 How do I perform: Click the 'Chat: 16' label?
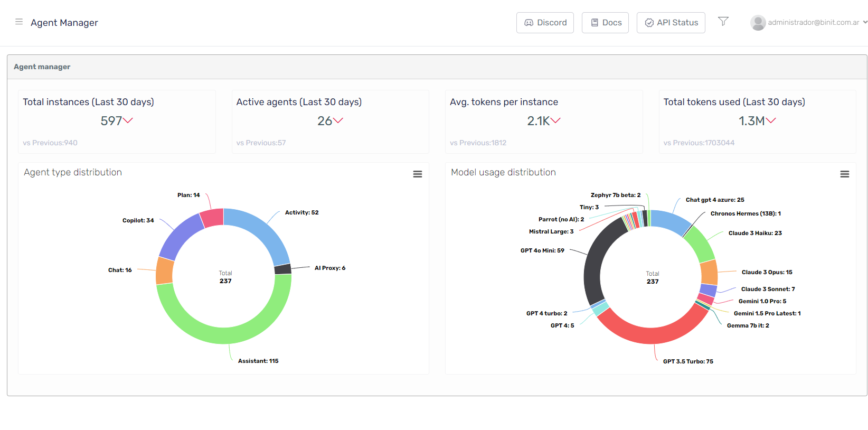(120, 270)
